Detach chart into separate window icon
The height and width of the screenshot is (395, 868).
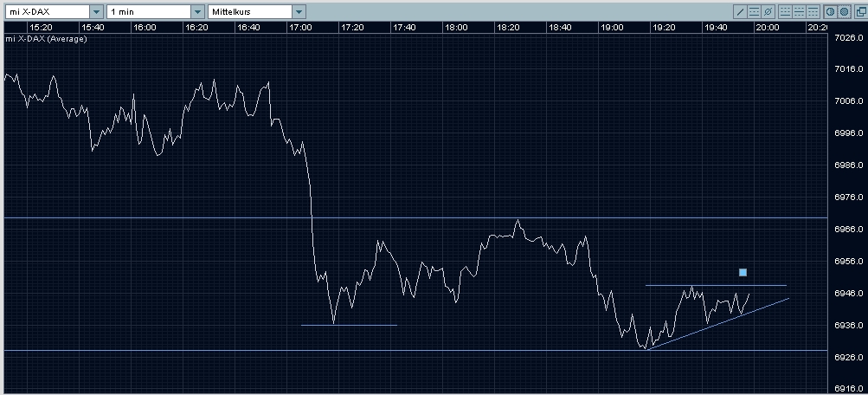click(x=861, y=11)
